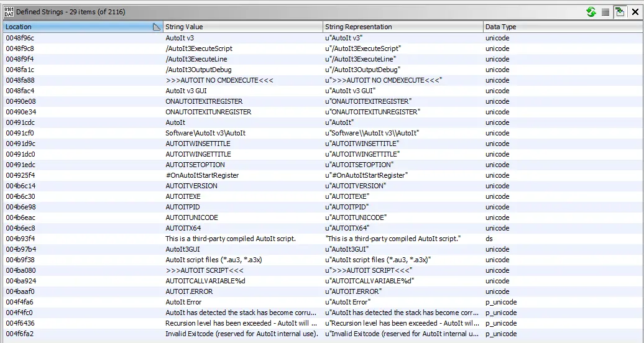Select location 004f6fa2
Viewport: 644px width, 343px height.
tap(19, 334)
